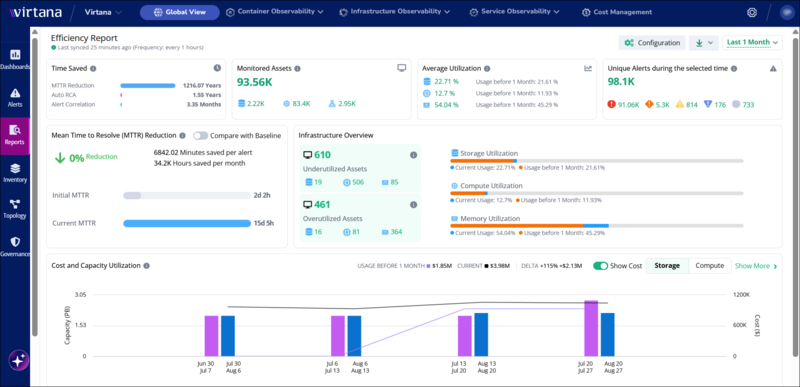800x387 pixels.
Task: Open Cost Management in the top navigation
Action: point(617,12)
